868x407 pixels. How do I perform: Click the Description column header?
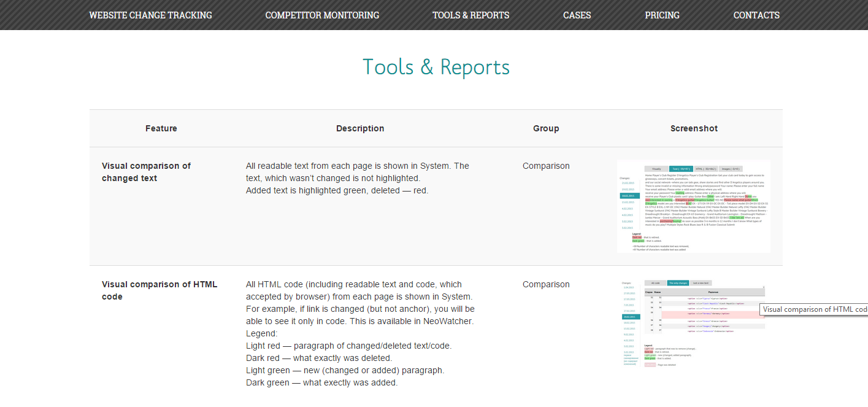pyautogui.click(x=360, y=128)
